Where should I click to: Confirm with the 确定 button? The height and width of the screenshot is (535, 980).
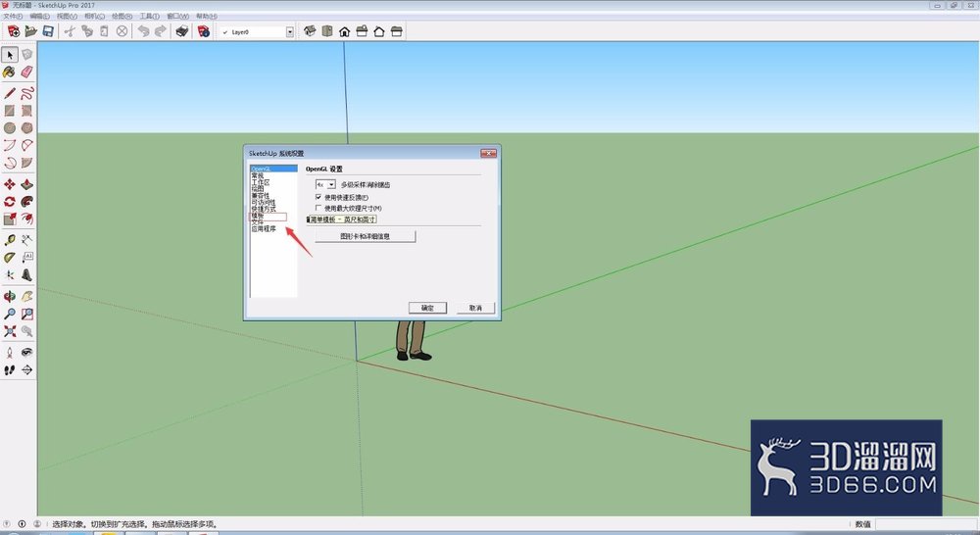tap(427, 308)
